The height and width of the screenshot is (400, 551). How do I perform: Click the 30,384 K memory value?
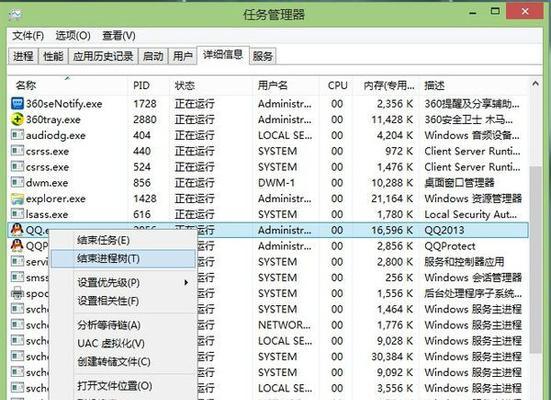click(x=392, y=357)
